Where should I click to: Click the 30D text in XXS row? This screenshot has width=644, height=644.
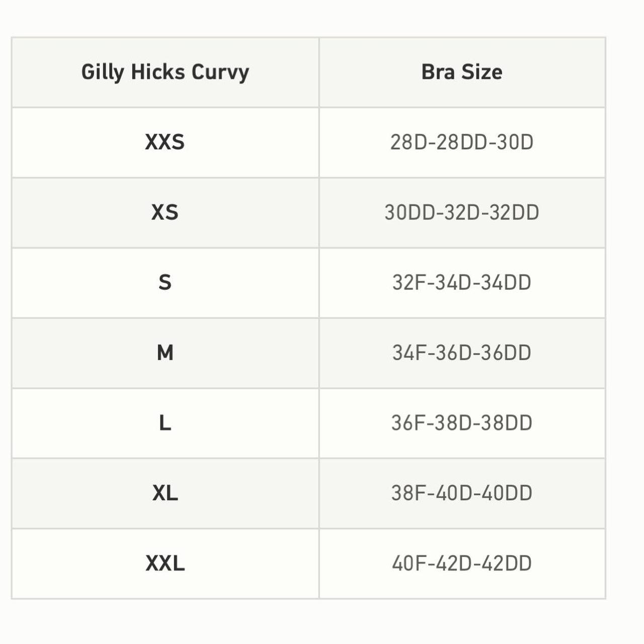(515, 142)
